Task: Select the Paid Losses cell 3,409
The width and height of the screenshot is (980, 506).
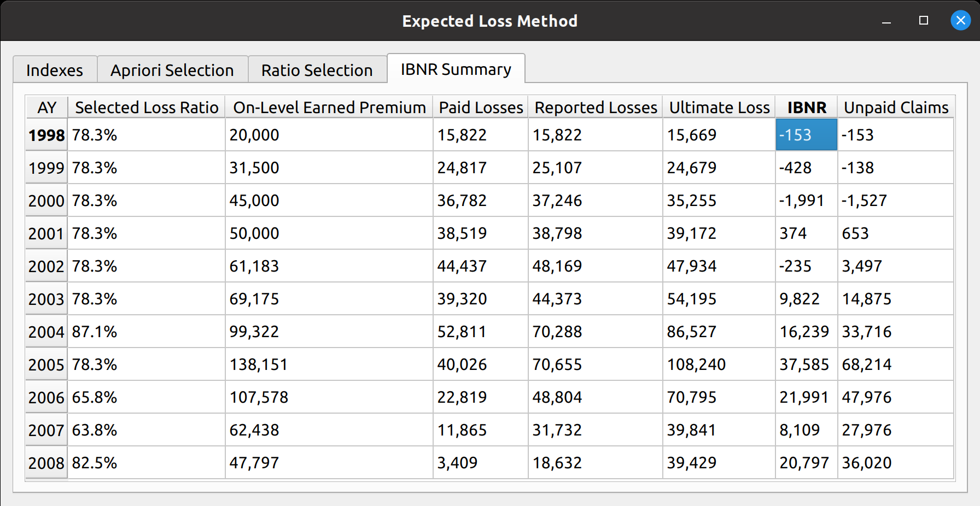Action: click(480, 463)
